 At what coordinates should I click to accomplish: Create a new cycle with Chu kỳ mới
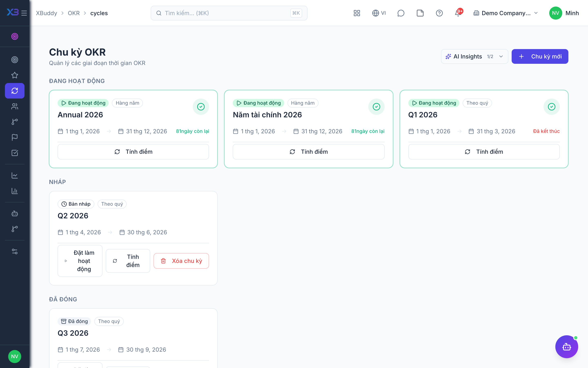tap(540, 56)
